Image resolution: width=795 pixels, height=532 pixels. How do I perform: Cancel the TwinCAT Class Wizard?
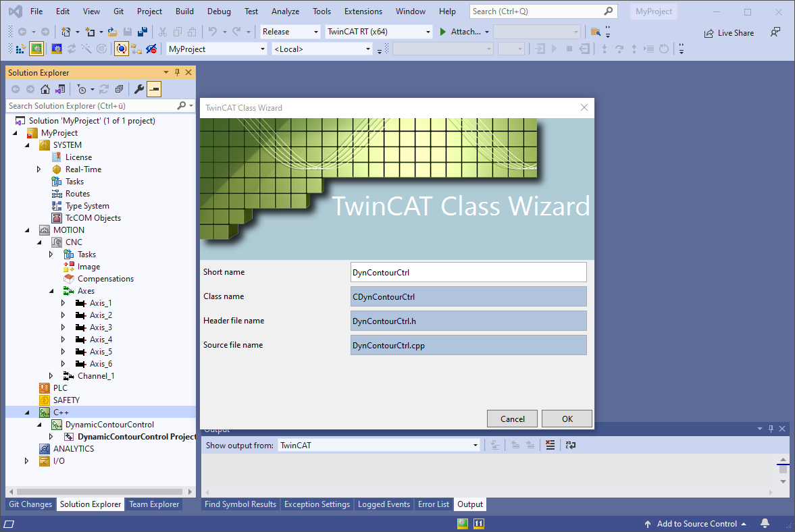pos(512,419)
